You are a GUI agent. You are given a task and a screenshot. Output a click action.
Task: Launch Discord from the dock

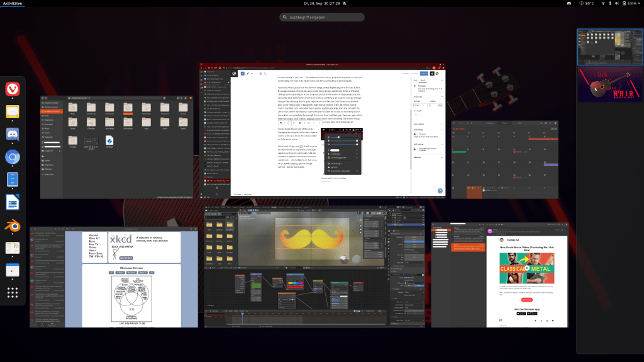click(x=13, y=134)
